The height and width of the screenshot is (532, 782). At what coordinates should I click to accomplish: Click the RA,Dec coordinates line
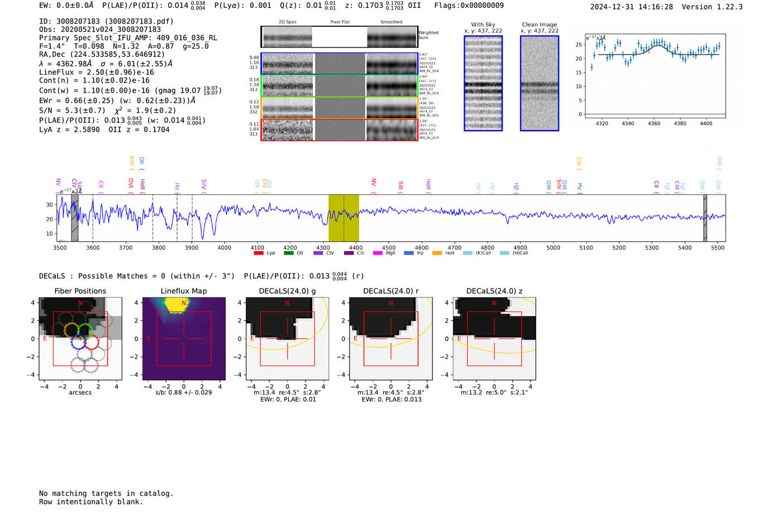click(102, 55)
